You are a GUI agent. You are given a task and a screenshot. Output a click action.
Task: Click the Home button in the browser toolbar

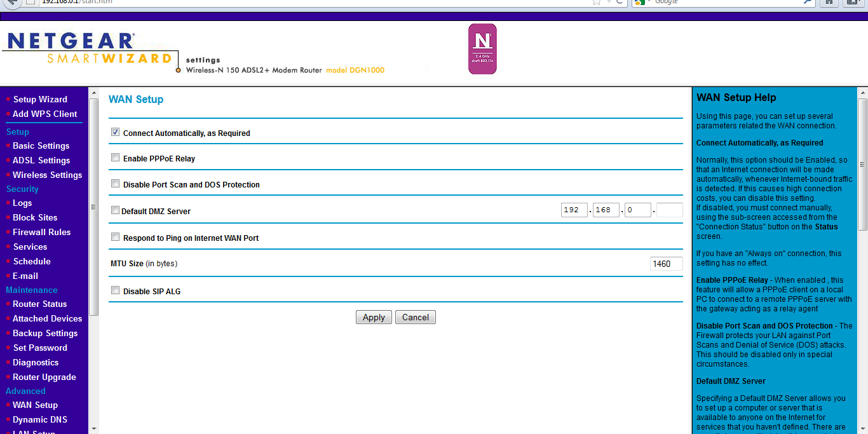click(828, 3)
